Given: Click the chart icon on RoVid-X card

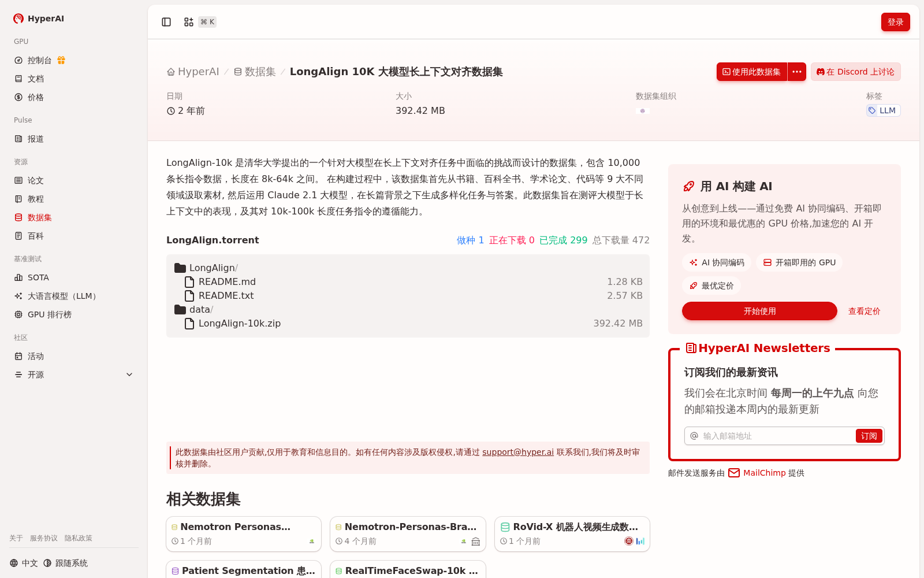Looking at the screenshot, I should [x=640, y=541].
